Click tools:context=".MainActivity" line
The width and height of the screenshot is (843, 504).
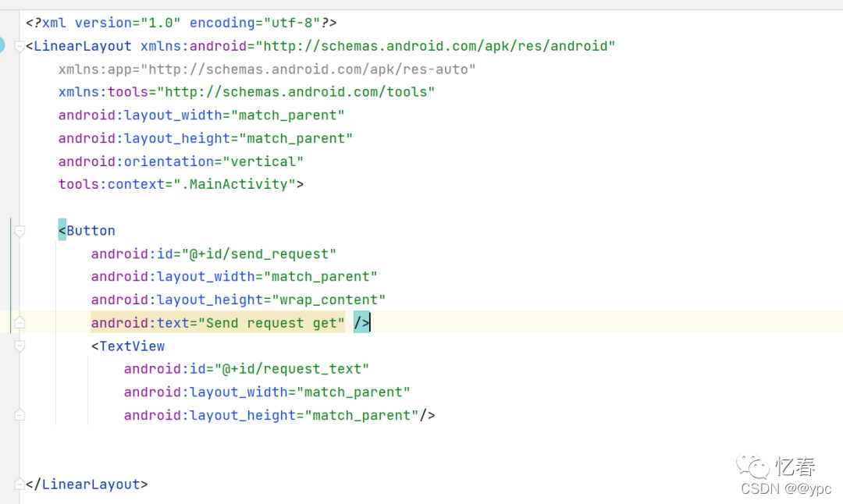[x=181, y=184]
